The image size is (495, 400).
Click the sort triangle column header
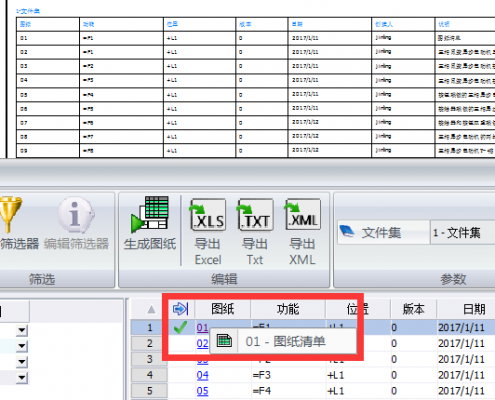pyautogui.click(x=151, y=309)
